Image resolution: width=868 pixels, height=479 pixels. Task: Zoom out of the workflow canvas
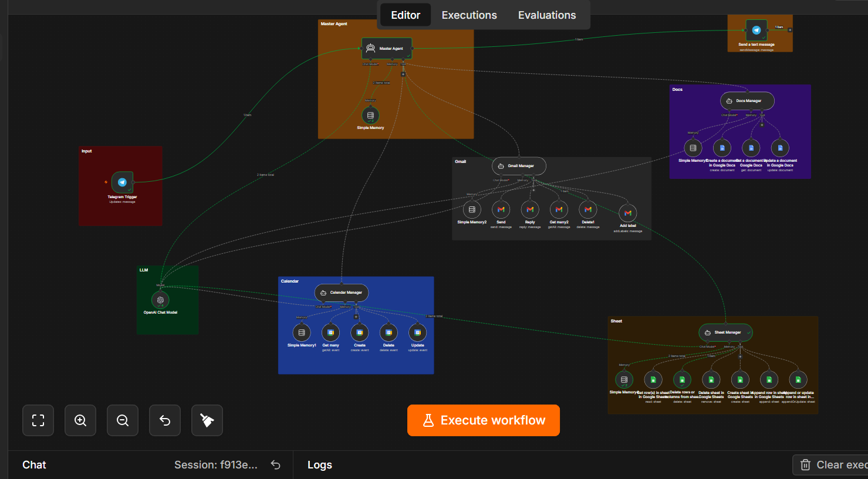123,420
